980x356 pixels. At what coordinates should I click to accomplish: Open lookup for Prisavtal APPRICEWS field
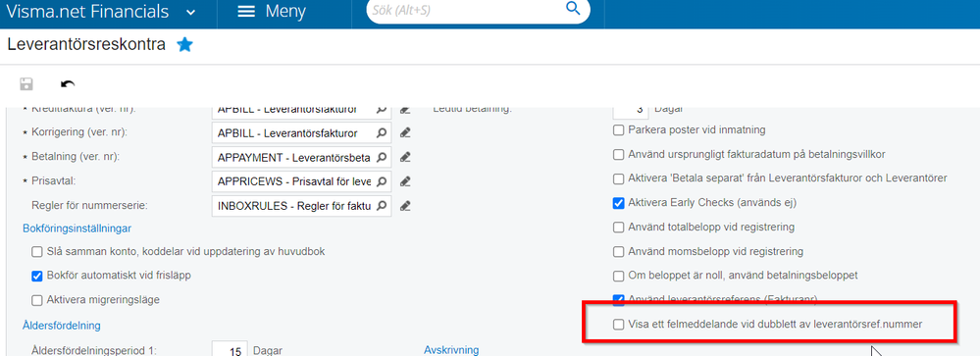(381, 181)
